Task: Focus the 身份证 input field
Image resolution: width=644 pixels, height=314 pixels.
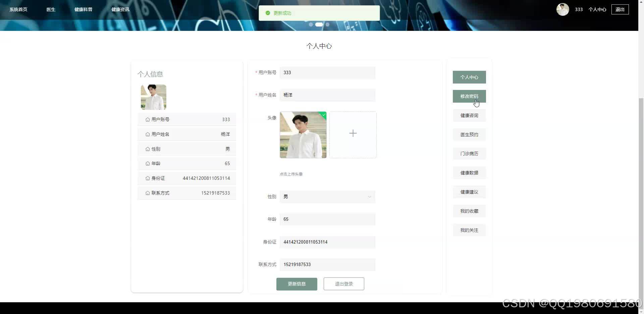Action: point(328,242)
